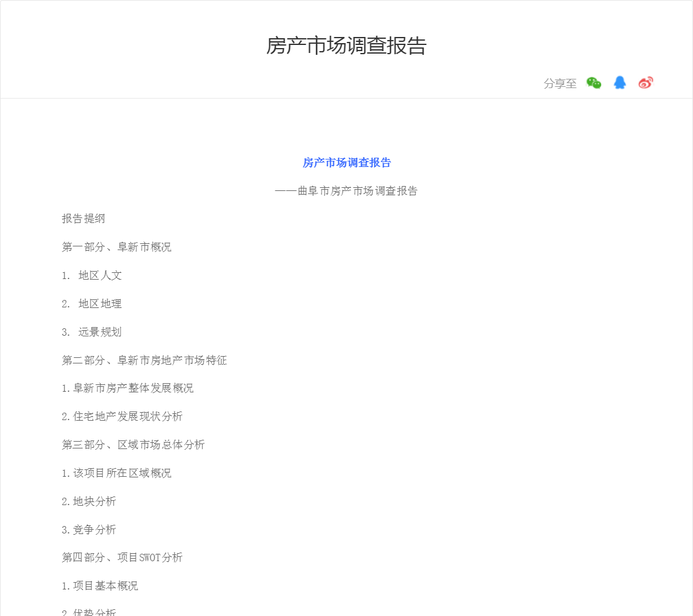Click the item 2.住宅地产发展现状分析
The width and height of the screenshot is (693, 616).
pyautogui.click(x=123, y=416)
